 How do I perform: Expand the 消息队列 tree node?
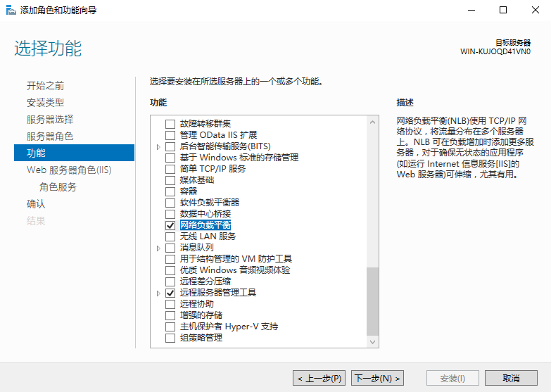coord(158,248)
